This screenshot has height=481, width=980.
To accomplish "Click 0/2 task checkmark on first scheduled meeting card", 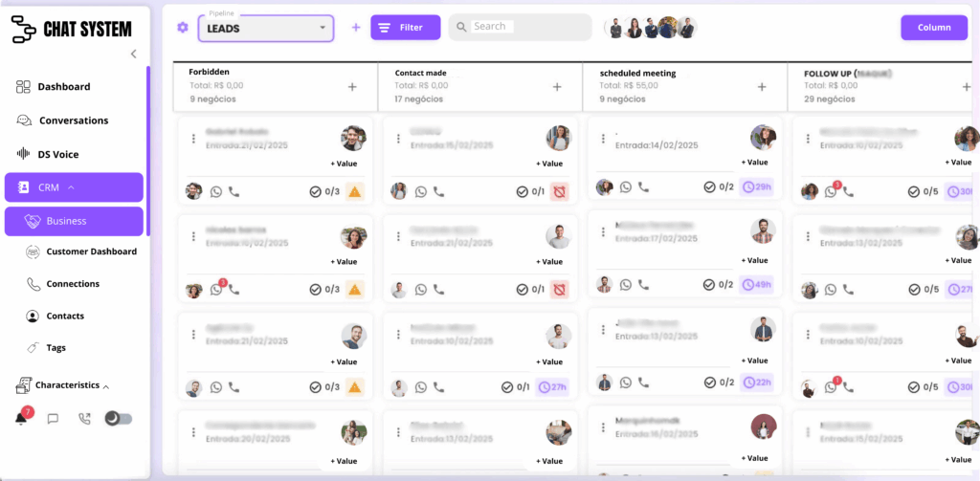I will [x=719, y=186].
